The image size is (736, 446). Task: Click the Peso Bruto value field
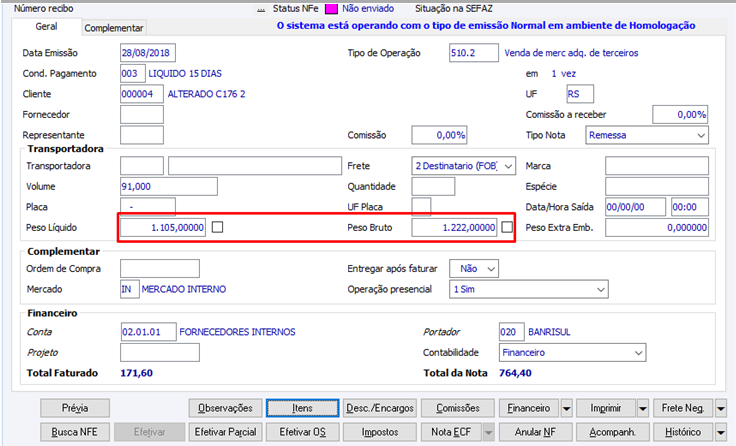454,228
